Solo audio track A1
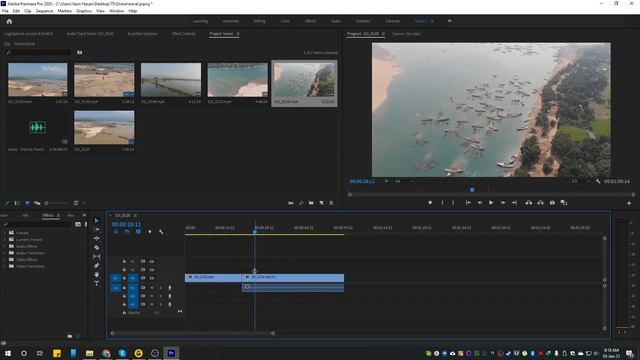 click(160, 288)
